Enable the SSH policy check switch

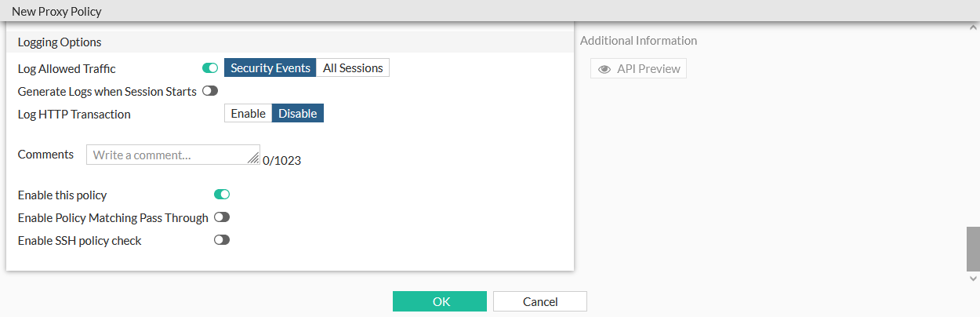(222, 240)
